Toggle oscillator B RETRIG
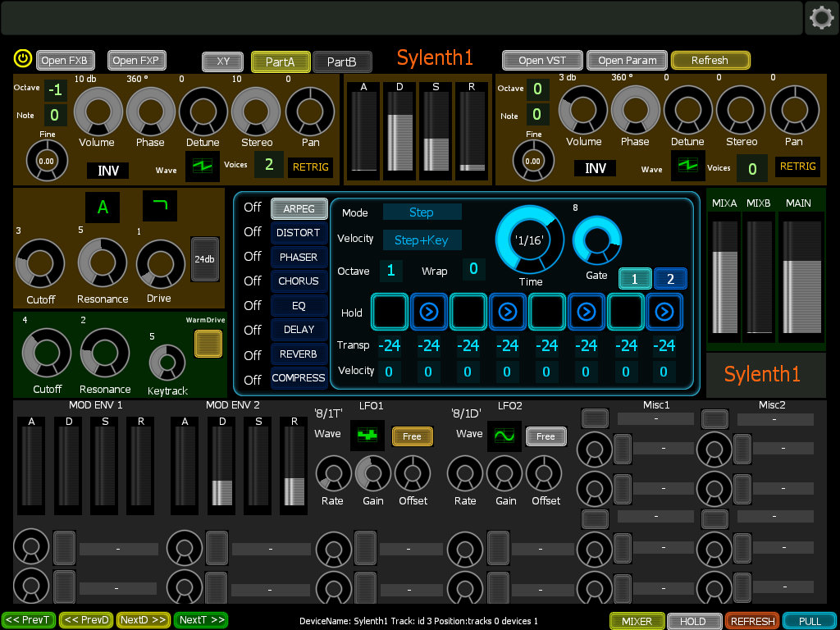Image resolution: width=840 pixels, height=630 pixels. 797,167
